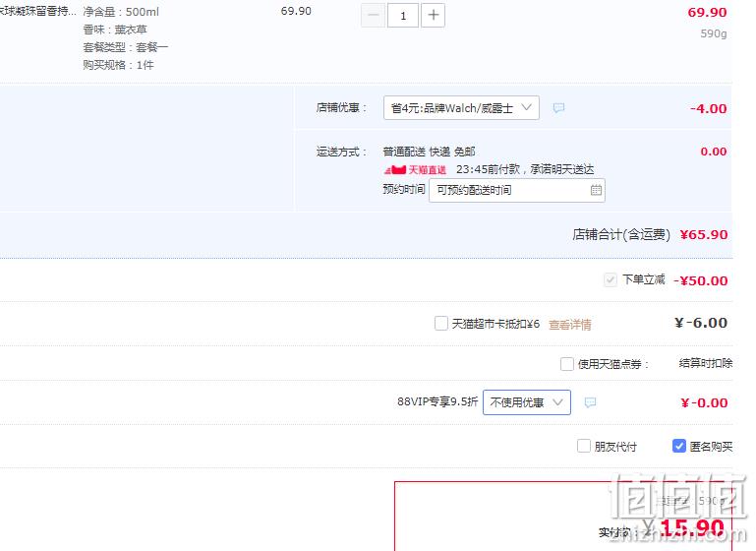Click the ¥-0.00 88VIP discount amount

tap(704, 402)
